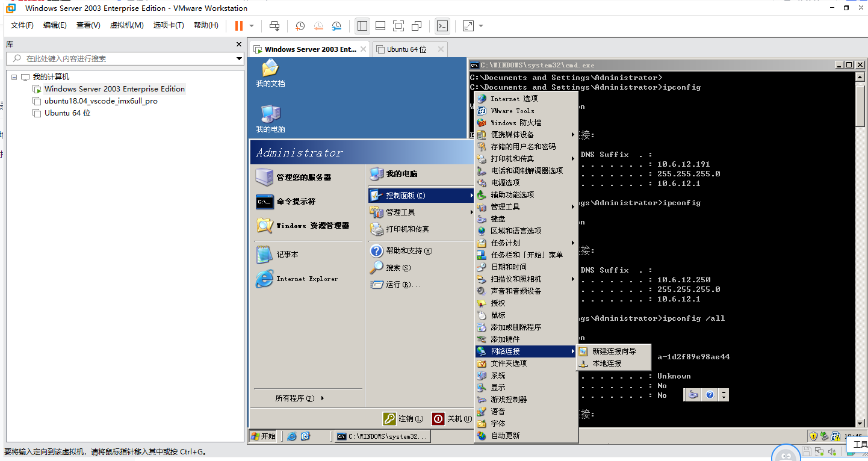Switch to Unity mode icon
Viewport: 868px width, 461px height.
pyautogui.click(x=417, y=26)
